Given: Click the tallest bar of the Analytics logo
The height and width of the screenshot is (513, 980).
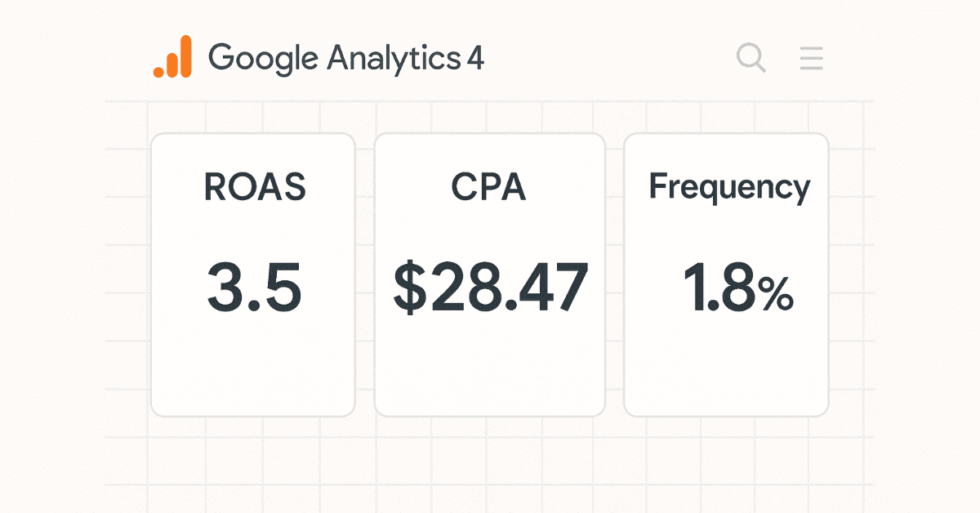Looking at the screenshot, I should tap(185, 56).
